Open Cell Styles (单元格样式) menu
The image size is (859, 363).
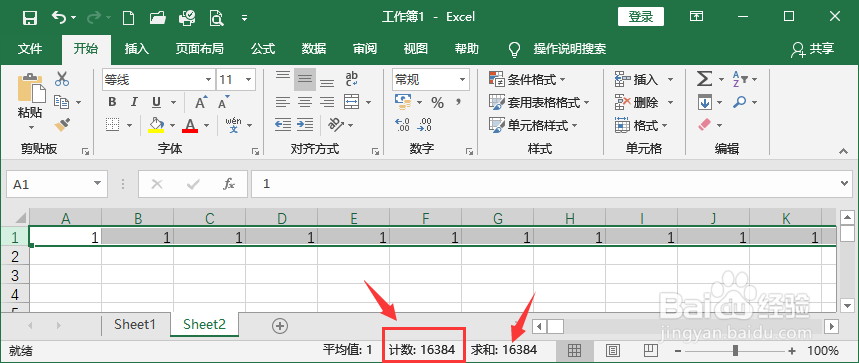point(533,125)
